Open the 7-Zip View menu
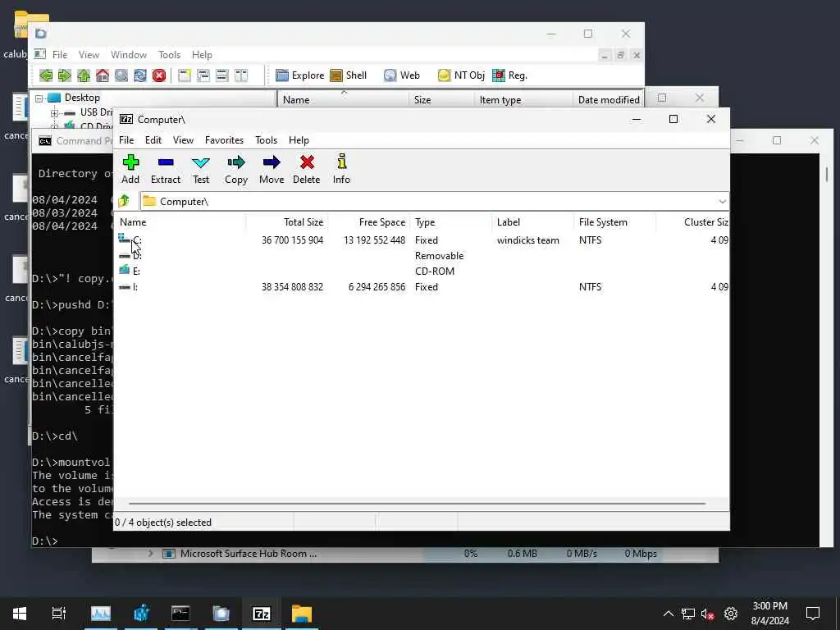The width and height of the screenshot is (840, 630). pyautogui.click(x=183, y=139)
